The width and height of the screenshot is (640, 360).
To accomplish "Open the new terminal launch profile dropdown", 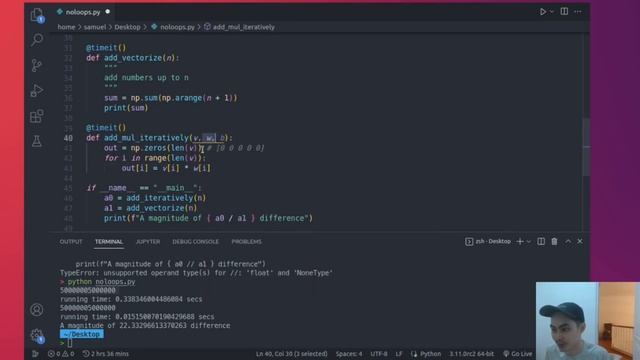I will pyautogui.click(x=529, y=242).
